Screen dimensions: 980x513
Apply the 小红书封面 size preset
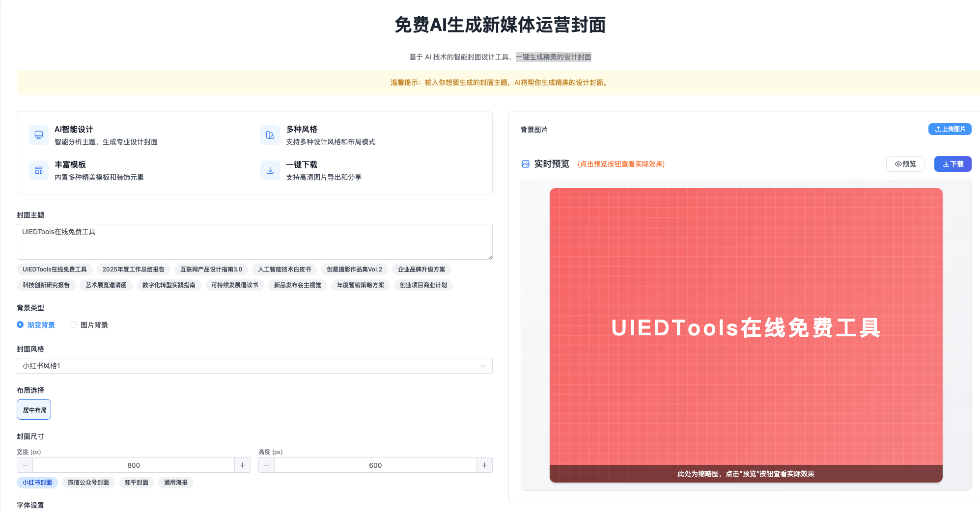37,483
